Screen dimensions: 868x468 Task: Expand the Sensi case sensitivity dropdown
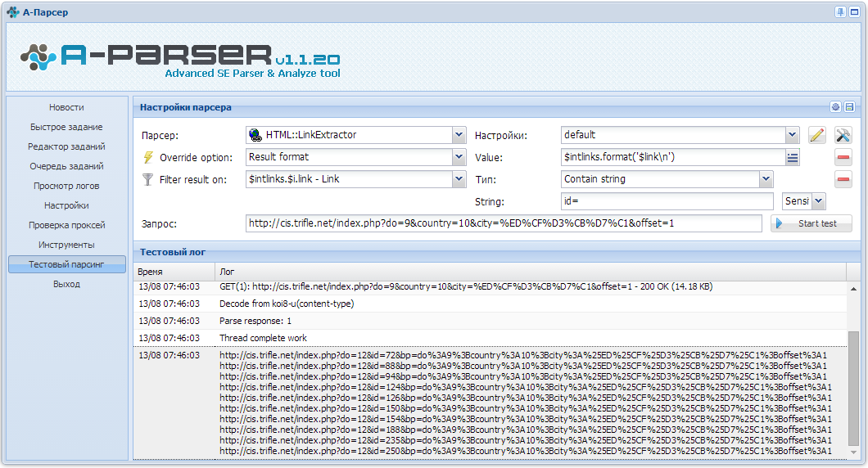[819, 201]
